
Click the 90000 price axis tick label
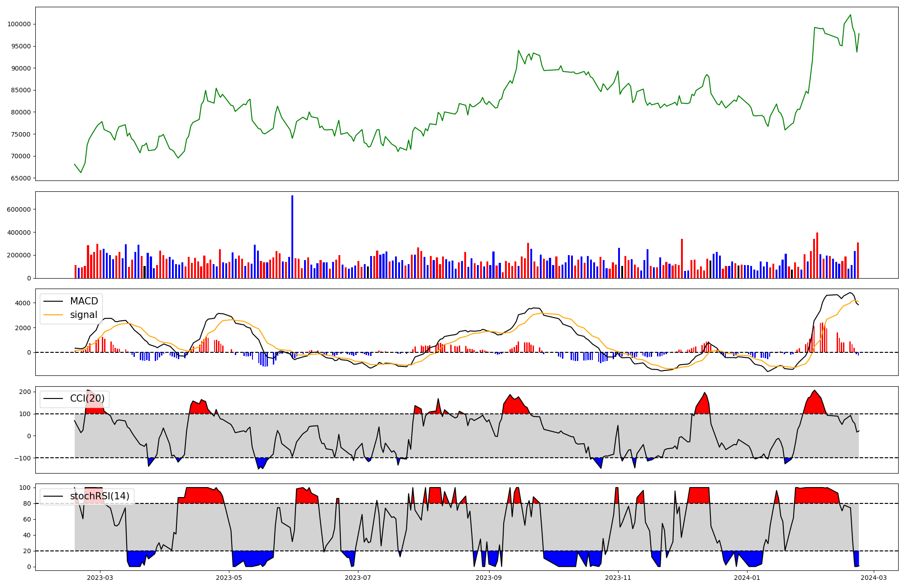click(x=20, y=68)
